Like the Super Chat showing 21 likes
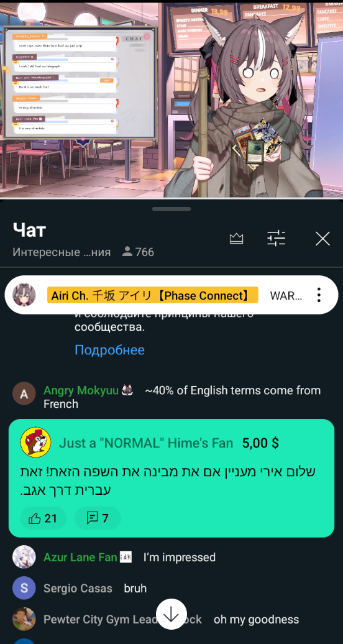 [x=43, y=518]
